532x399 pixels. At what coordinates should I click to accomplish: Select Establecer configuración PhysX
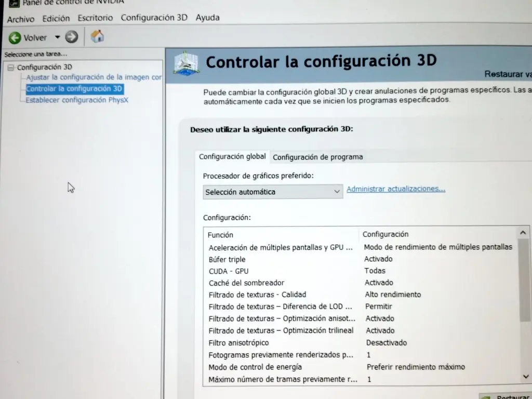[77, 100]
